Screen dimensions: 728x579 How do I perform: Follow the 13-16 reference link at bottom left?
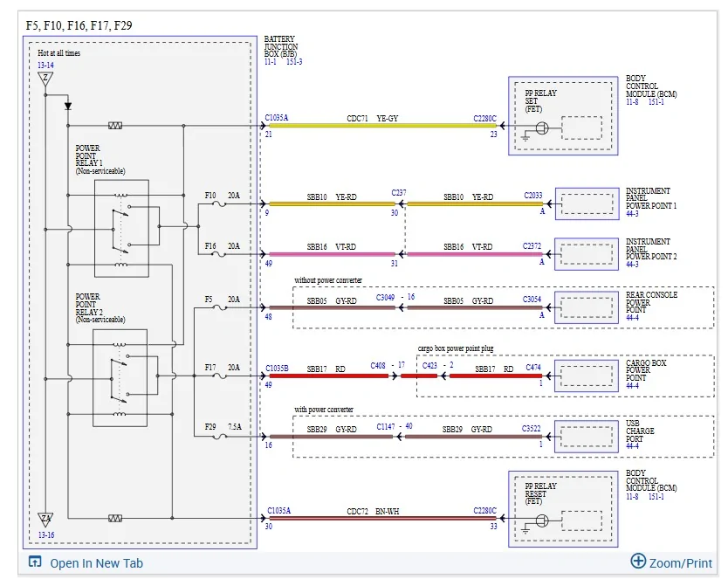coord(46,534)
